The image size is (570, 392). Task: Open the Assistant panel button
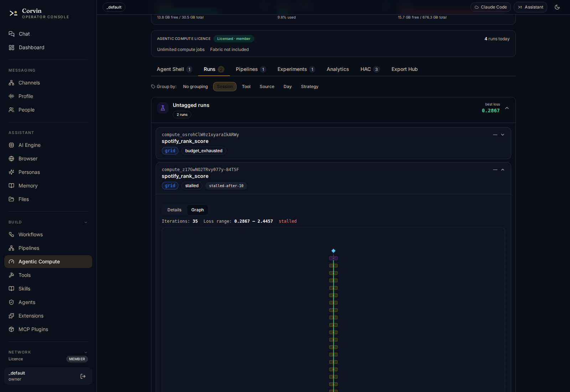[530, 7]
